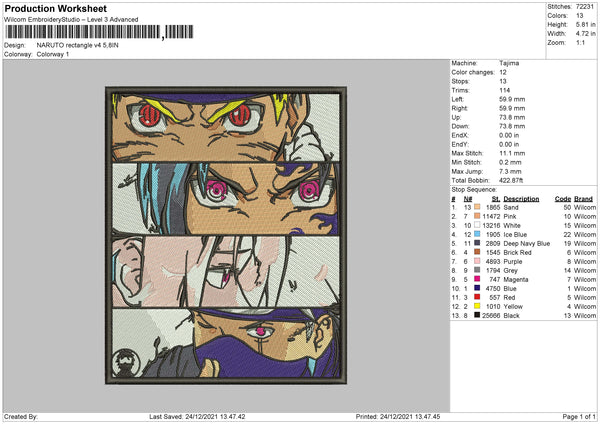This screenshot has height=424, width=600.
Task: Click the Height value 5.81 in
Action: [x=585, y=24]
